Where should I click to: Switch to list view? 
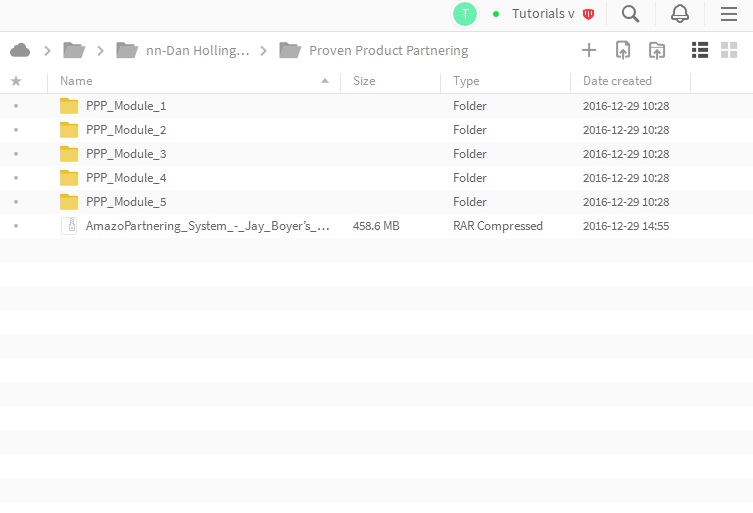coord(700,50)
